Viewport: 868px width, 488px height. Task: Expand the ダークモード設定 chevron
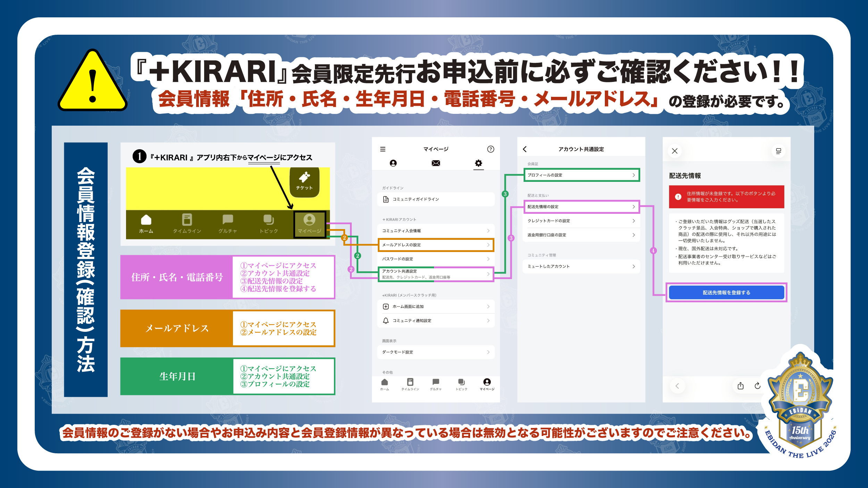[488, 352]
